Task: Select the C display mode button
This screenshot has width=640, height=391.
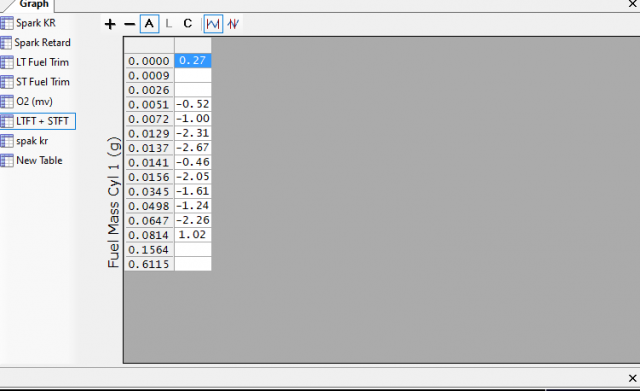Action: pos(187,24)
